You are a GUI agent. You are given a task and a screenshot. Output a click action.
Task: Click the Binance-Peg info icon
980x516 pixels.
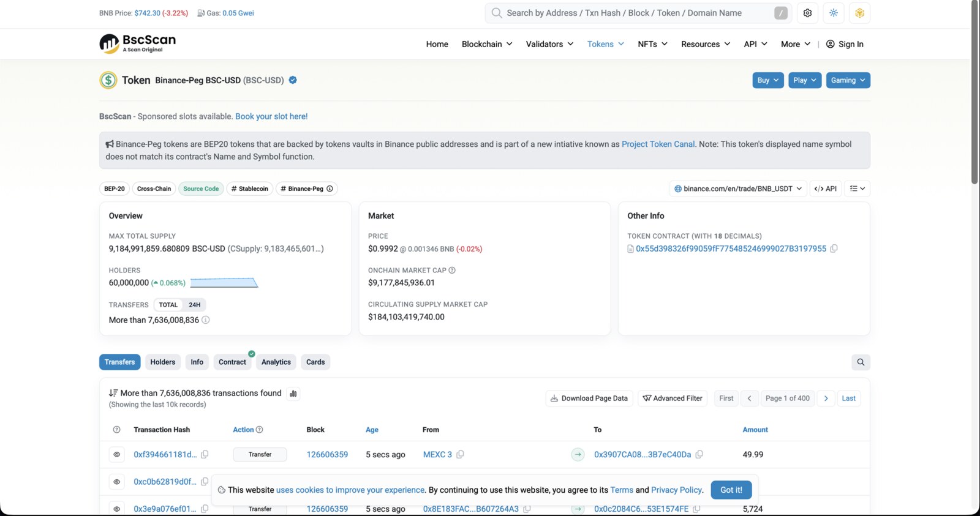tap(330, 189)
